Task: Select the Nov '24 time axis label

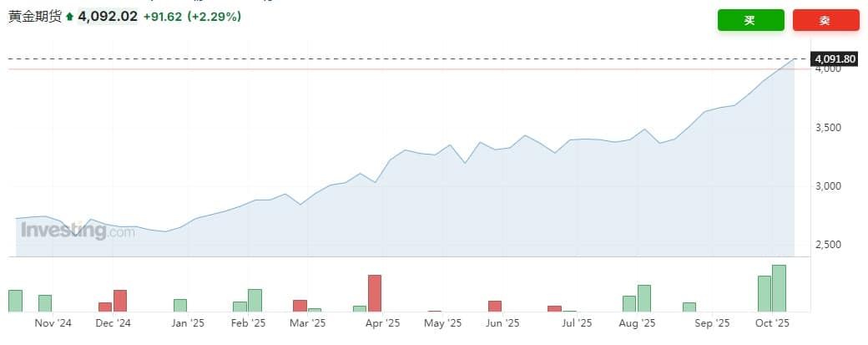Action: tap(53, 322)
